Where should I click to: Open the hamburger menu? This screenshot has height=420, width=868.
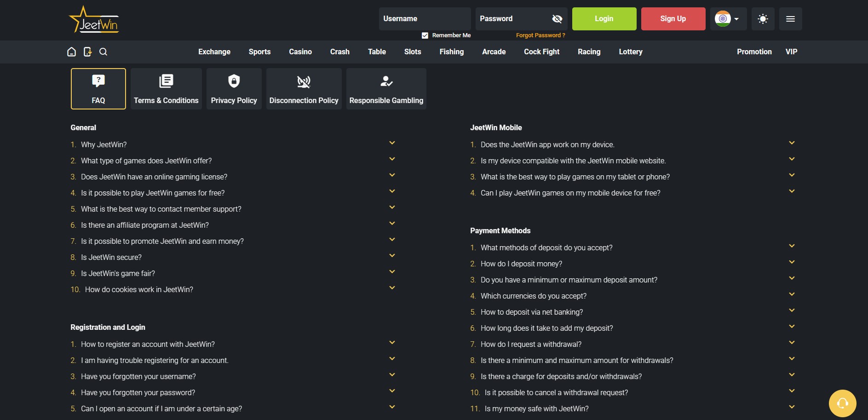point(791,19)
